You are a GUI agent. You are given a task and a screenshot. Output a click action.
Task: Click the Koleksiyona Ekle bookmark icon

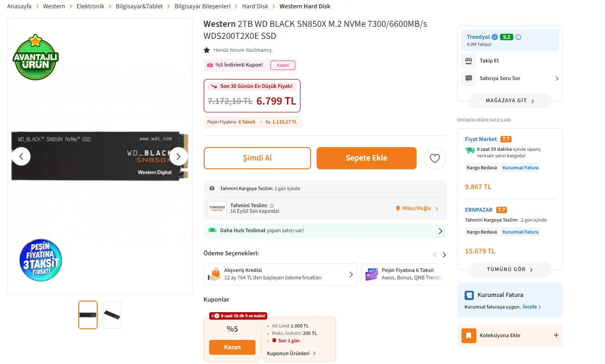pyautogui.click(x=468, y=335)
